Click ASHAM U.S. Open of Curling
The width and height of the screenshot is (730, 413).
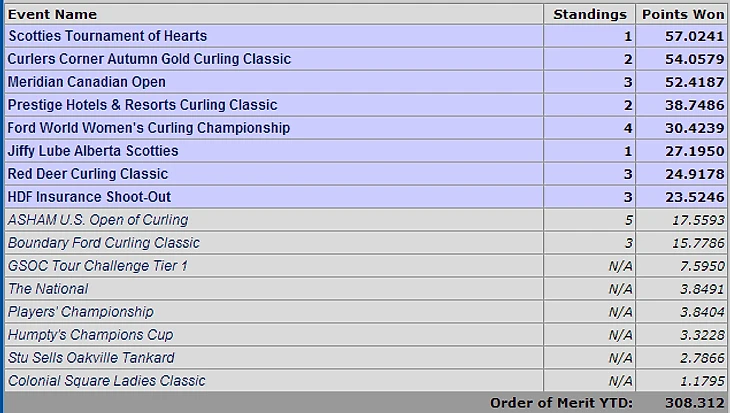pyautogui.click(x=98, y=220)
